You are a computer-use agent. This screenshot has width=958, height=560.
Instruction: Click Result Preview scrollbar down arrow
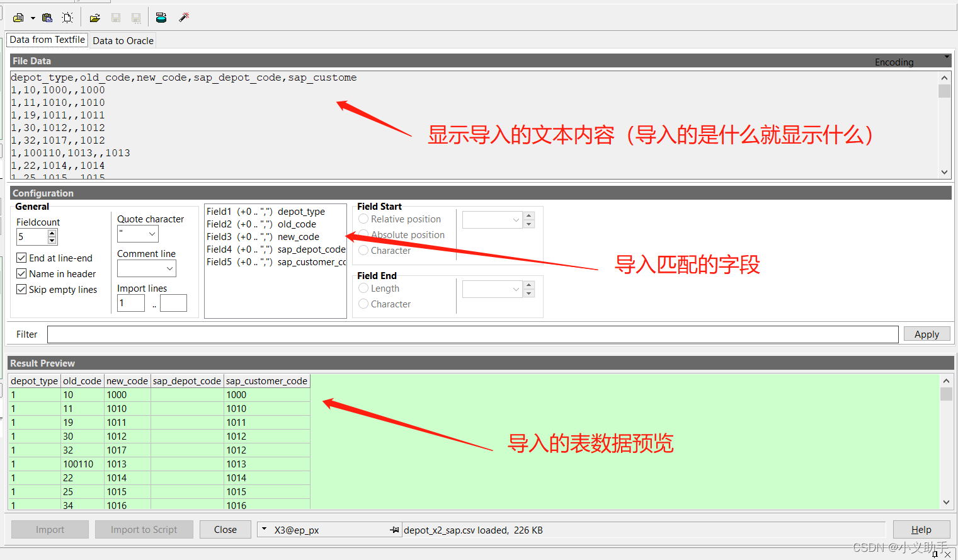[x=946, y=502]
